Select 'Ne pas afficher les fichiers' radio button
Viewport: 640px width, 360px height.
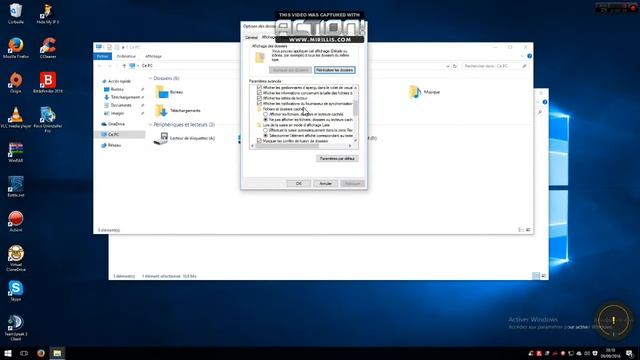(x=265, y=120)
